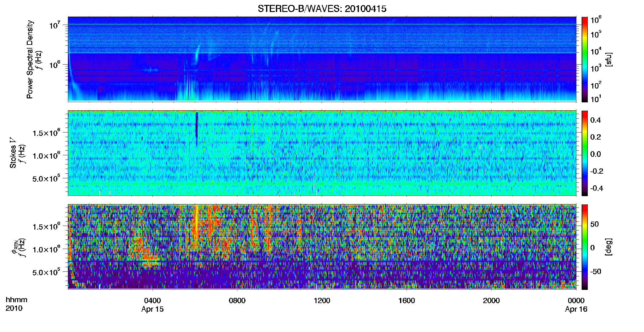Click the Apr 16 date label
The image size is (644, 332).
point(576,309)
